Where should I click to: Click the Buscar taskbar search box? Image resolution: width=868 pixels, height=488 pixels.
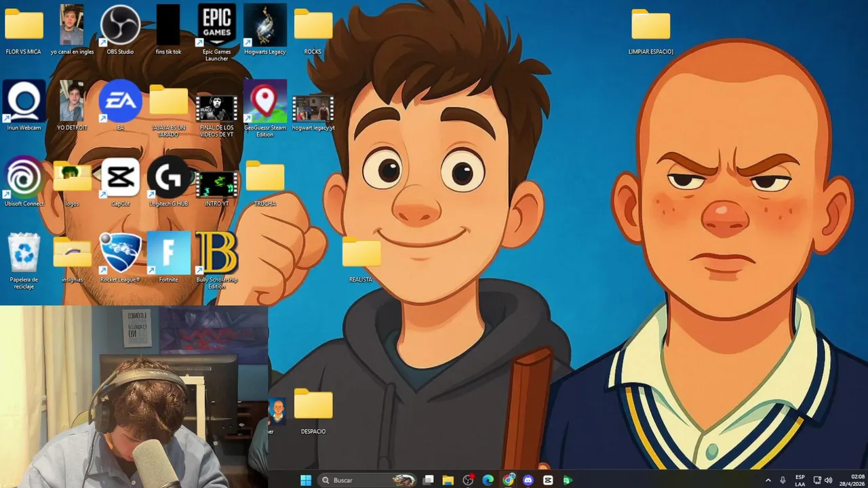pyautogui.click(x=368, y=480)
